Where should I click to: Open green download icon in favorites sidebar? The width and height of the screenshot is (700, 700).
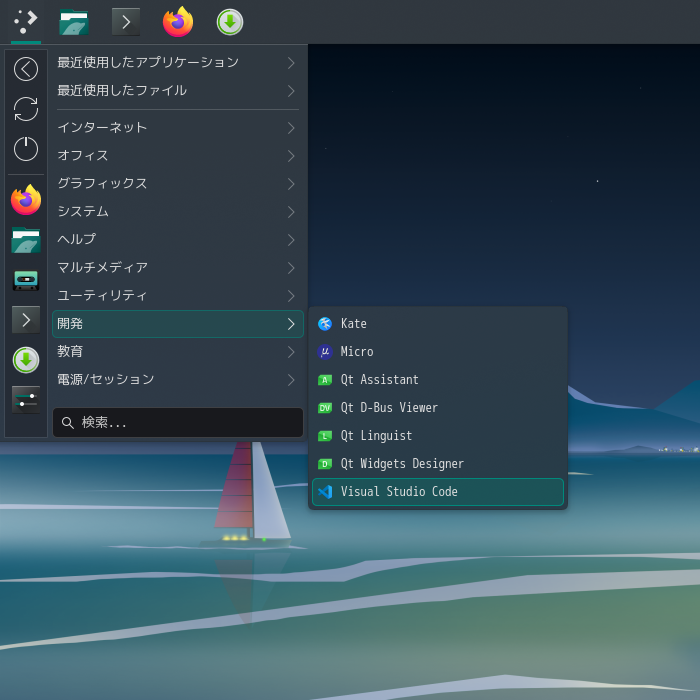[26, 360]
